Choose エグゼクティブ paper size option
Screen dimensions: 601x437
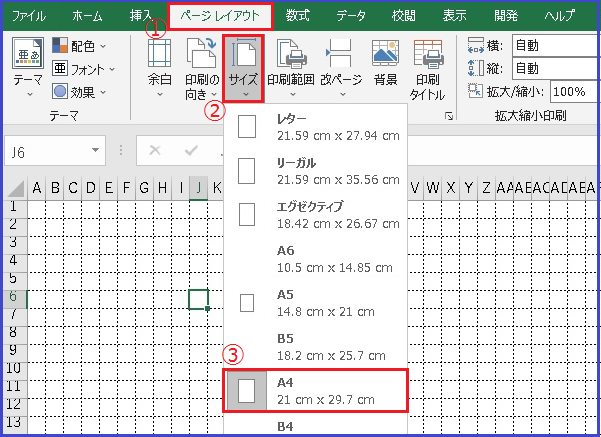(315, 215)
